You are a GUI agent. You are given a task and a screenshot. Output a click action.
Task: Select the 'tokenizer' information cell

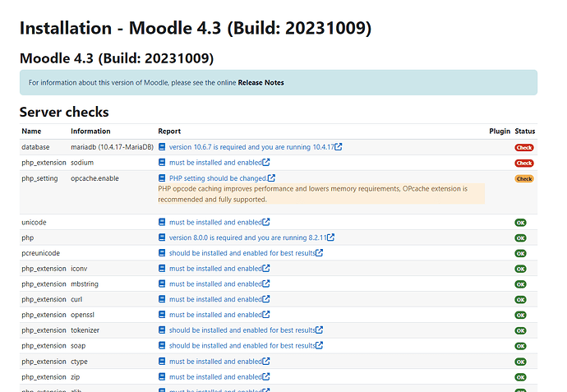click(85, 330)
